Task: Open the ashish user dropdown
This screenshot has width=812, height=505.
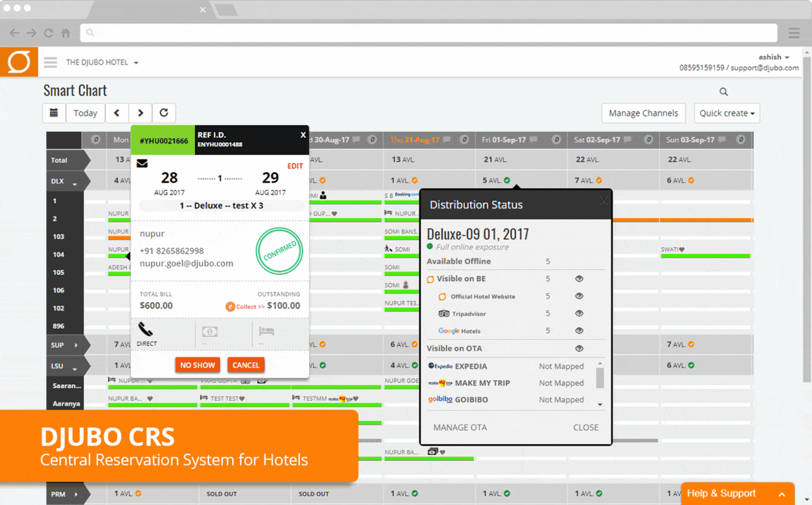Action: (x=774, y=58)
